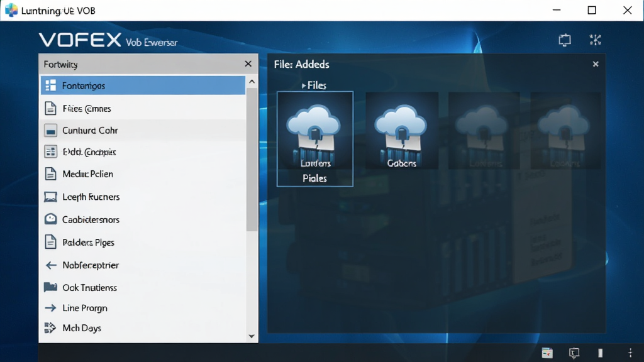Click the app icon in the title bar
Image resolution: width=644 pixels, height=362 pixels.
tap(11, 10)
